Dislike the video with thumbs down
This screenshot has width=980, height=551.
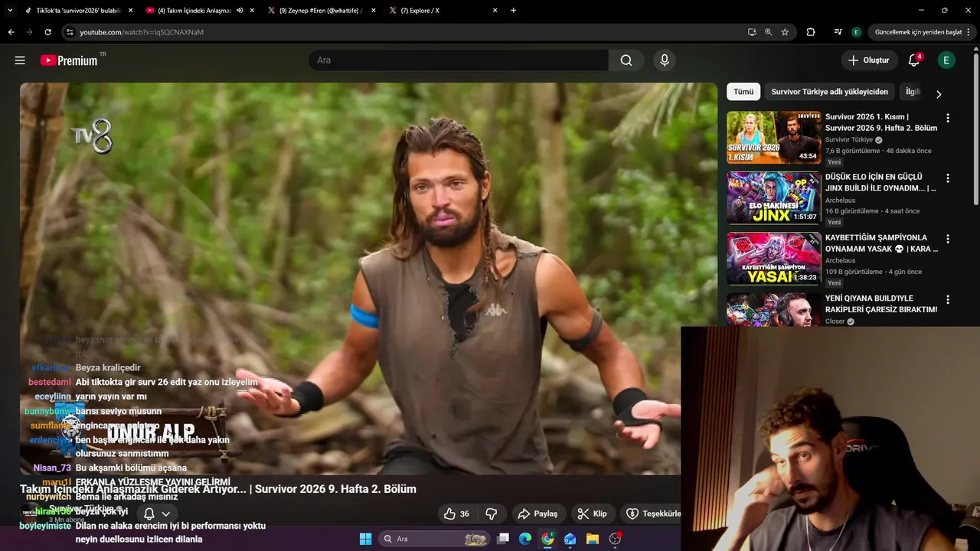(x=492, y=514)
